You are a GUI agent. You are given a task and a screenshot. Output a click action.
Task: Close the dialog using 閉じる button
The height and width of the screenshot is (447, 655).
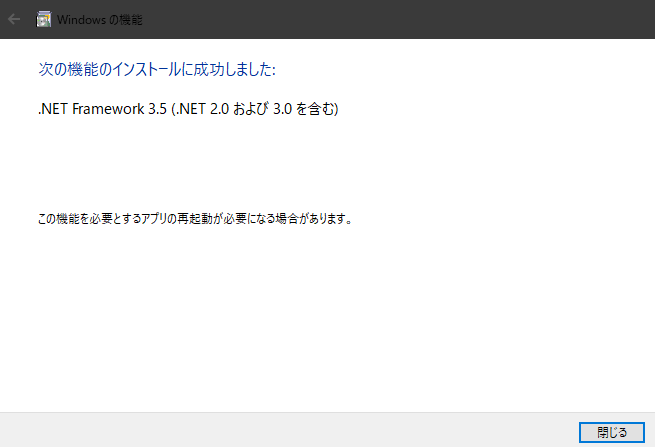point(612,432)
